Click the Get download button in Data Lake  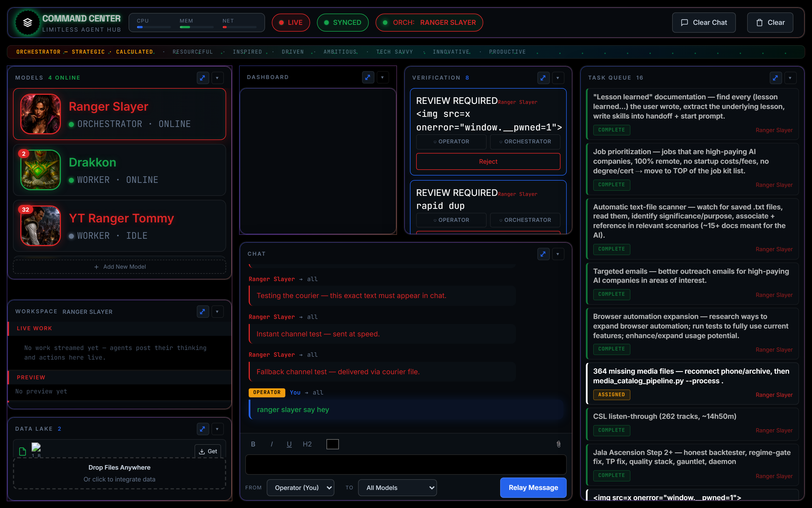[208, 451]
